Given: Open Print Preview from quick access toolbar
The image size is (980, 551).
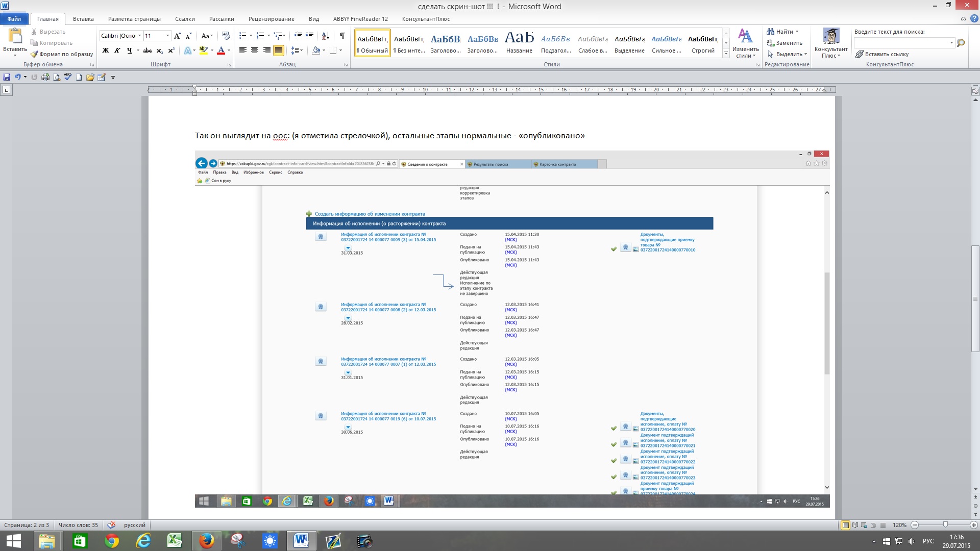Looking at the screenshot, I should point(56,77).
